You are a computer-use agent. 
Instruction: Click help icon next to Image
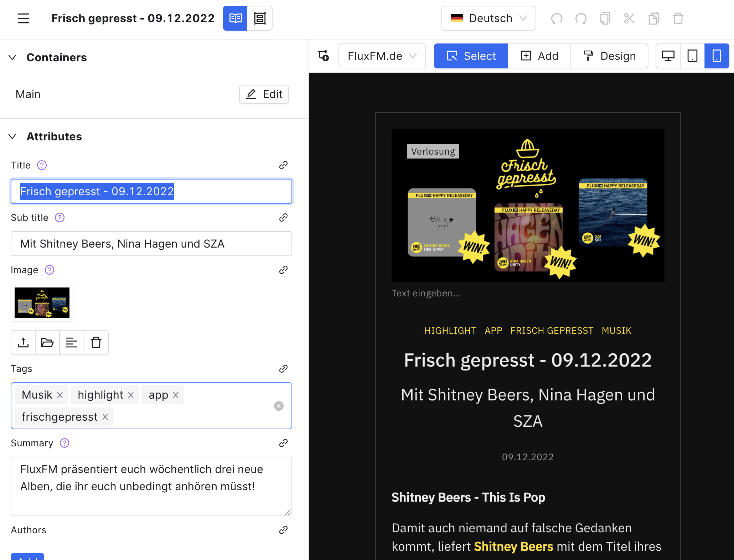(50, 270)
